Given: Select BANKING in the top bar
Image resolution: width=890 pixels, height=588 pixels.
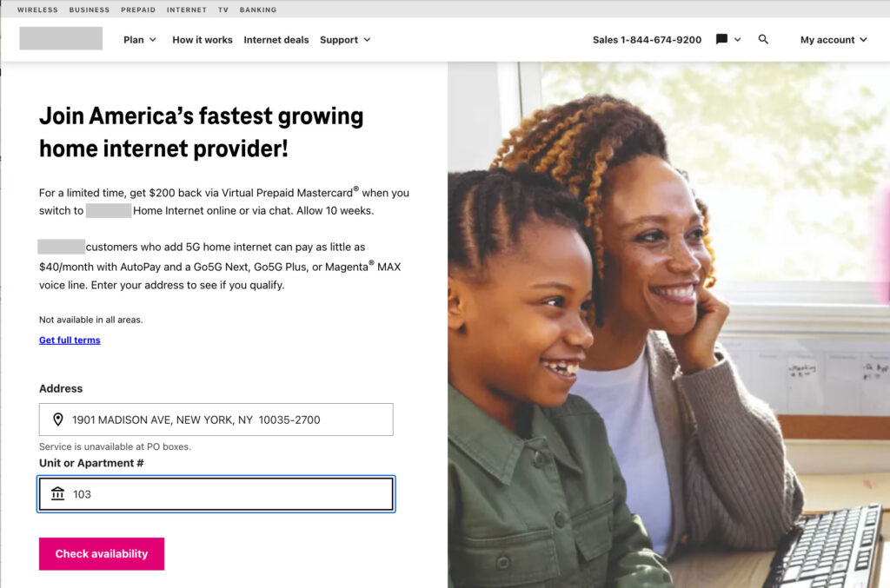Looking at the screenshot, I should (x=258, y=10).
